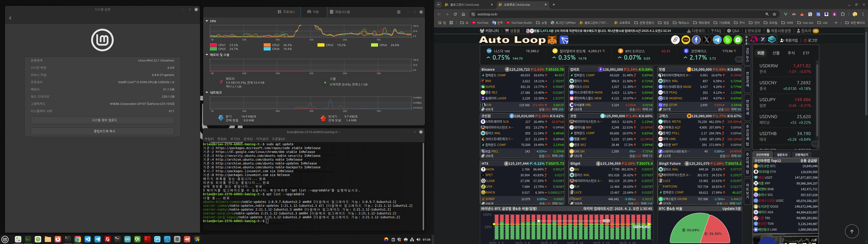
Task: Open the terminal 편집(E) menu
Action: (x=222, y=139)
